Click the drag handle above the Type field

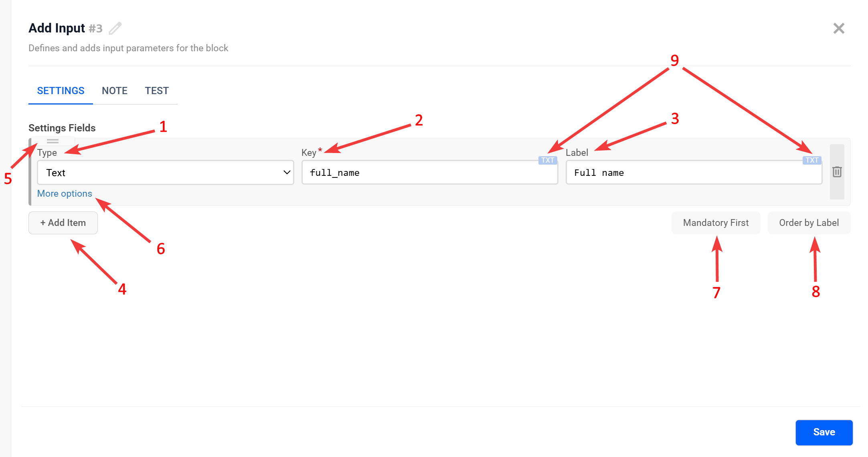pyautogui.click(x=53, y=141)
